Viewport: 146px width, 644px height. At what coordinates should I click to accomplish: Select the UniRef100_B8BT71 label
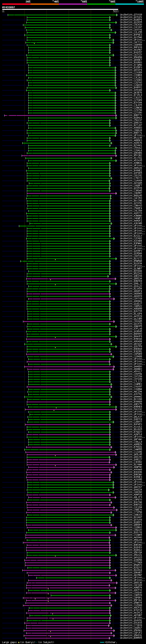click(x=131, y=133)
